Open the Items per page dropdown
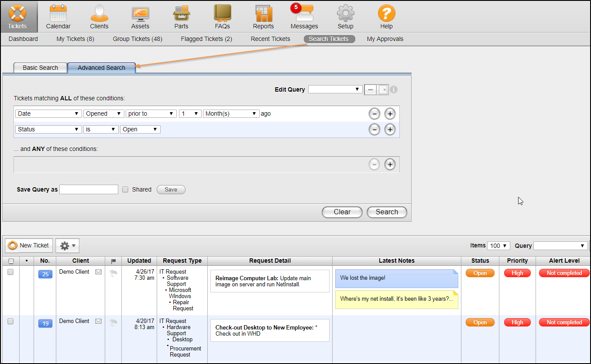The image size is (591, 364). point(499,246)
